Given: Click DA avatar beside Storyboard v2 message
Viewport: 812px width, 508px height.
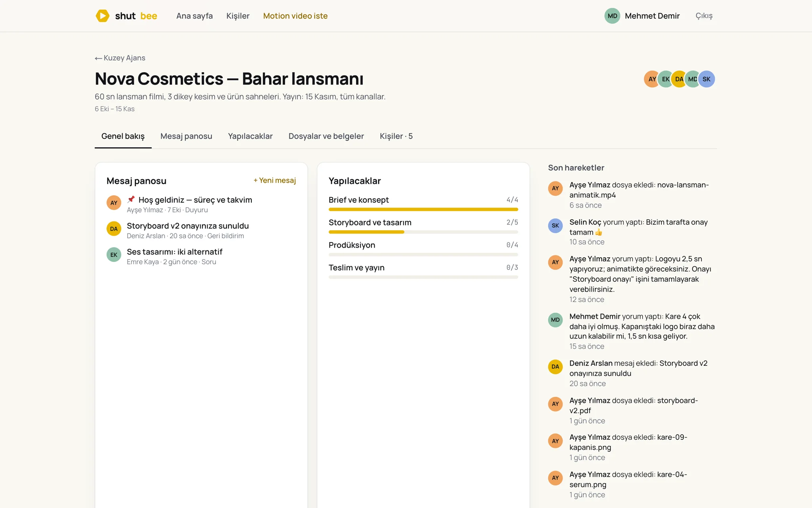Looking at the screenshot, I should (114, 229).
